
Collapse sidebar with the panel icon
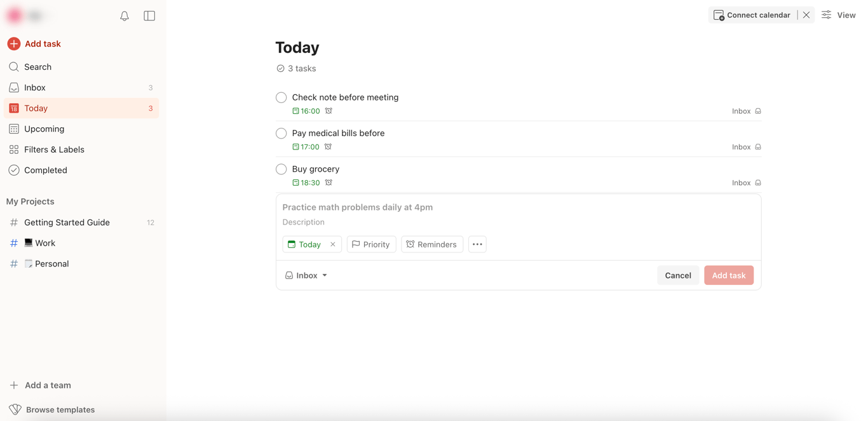coord(149,16)
